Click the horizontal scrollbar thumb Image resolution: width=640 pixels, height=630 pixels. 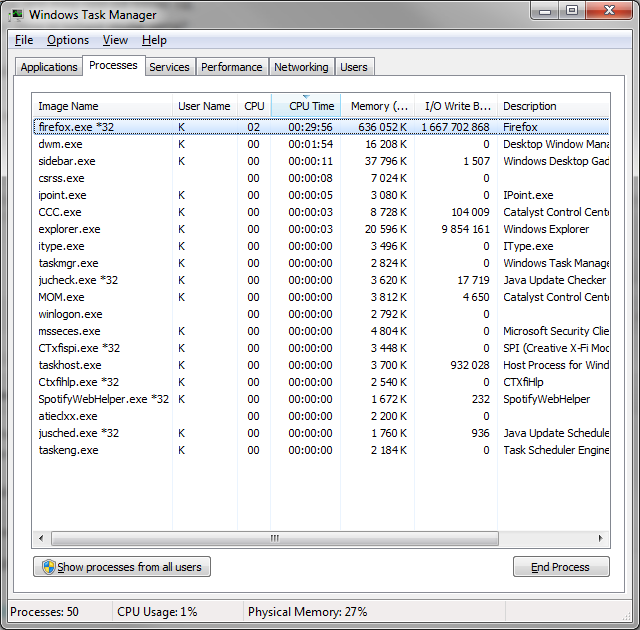coord(275,538)
